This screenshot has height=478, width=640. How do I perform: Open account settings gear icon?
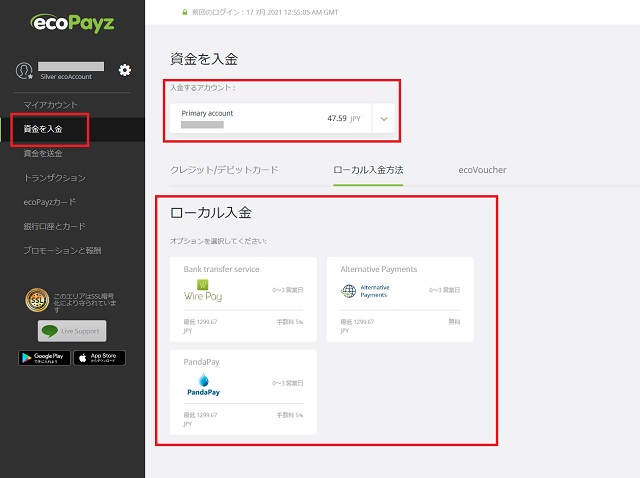[125, 70]
